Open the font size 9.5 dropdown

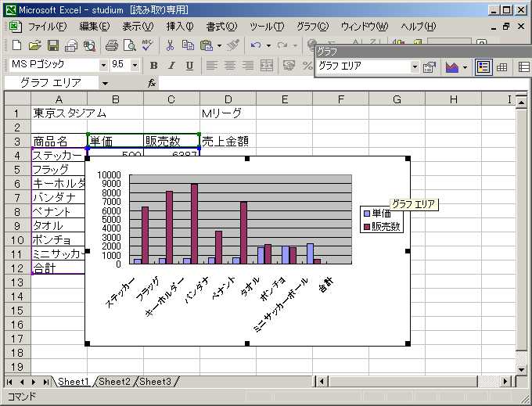[x=135, y=65]
